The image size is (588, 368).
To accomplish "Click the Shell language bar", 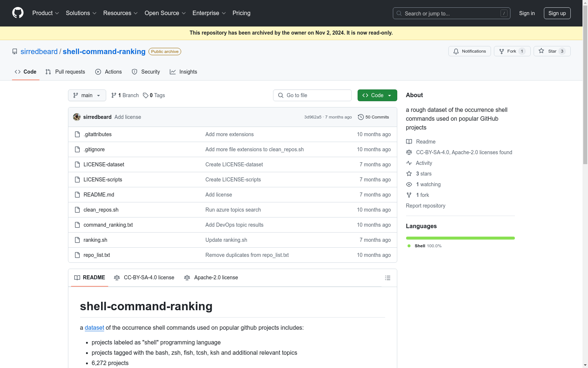I will [460, 238].
